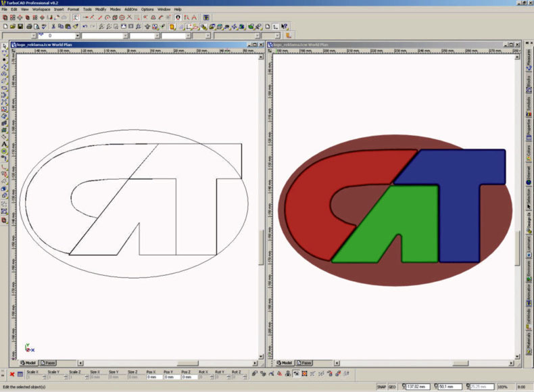This screenshot has width=534, height=392.
Task: Click the magnet snap icon in top toolbar
Action: (x=177, y=18)
